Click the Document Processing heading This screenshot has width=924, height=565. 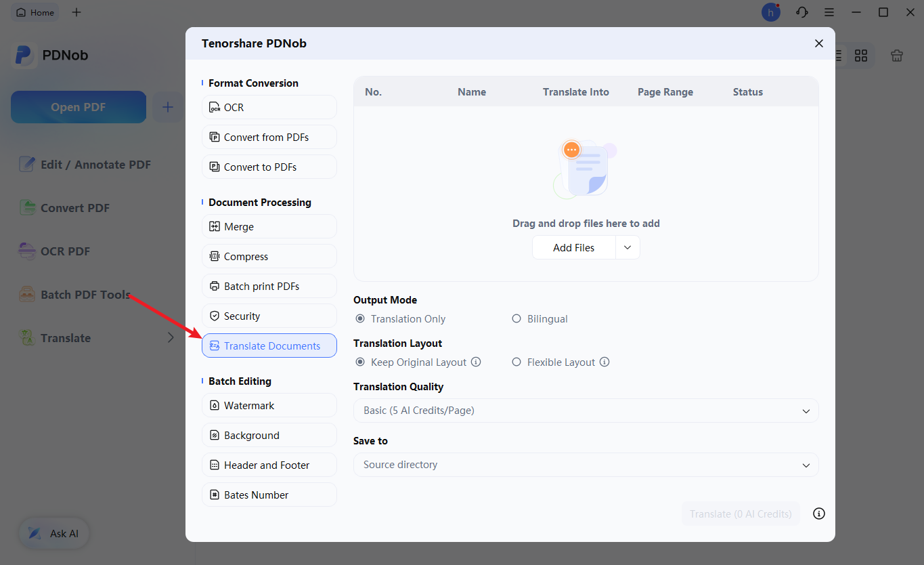tap(260, 203)
